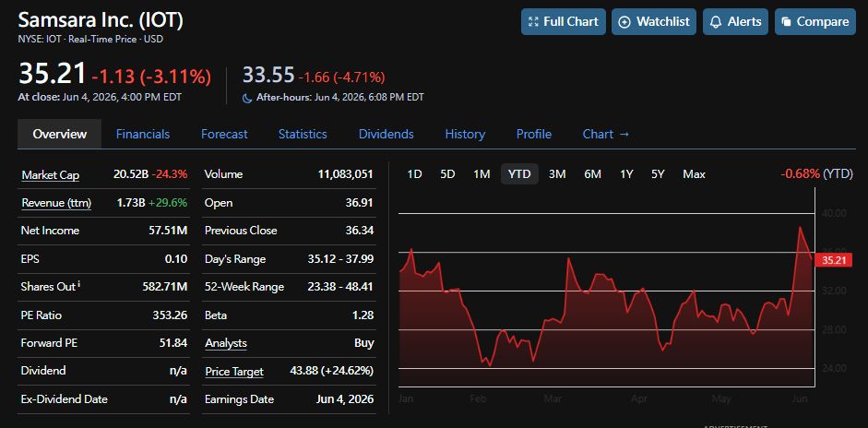Screen dimensions: 868x428
Task: Click the after-hours price 33.55
Action: 268,76
